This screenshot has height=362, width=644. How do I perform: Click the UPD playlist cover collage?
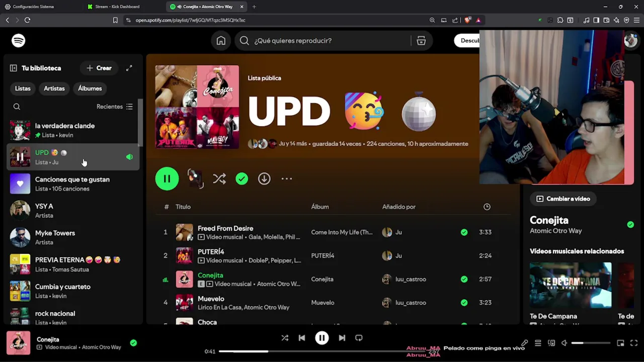197,107
